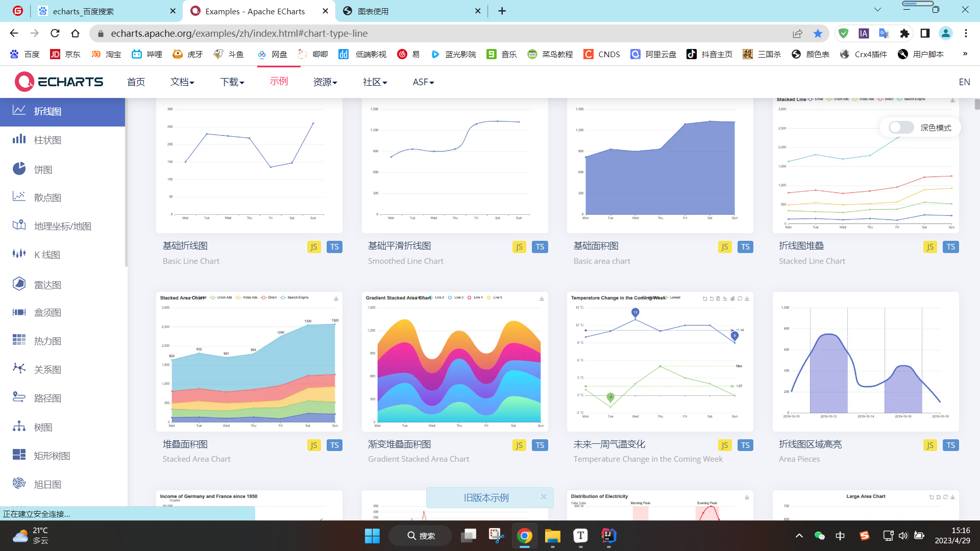Close the 旧版本示例 banner
The width and height of the screenshot is (980, 551).
pos(544,497)
